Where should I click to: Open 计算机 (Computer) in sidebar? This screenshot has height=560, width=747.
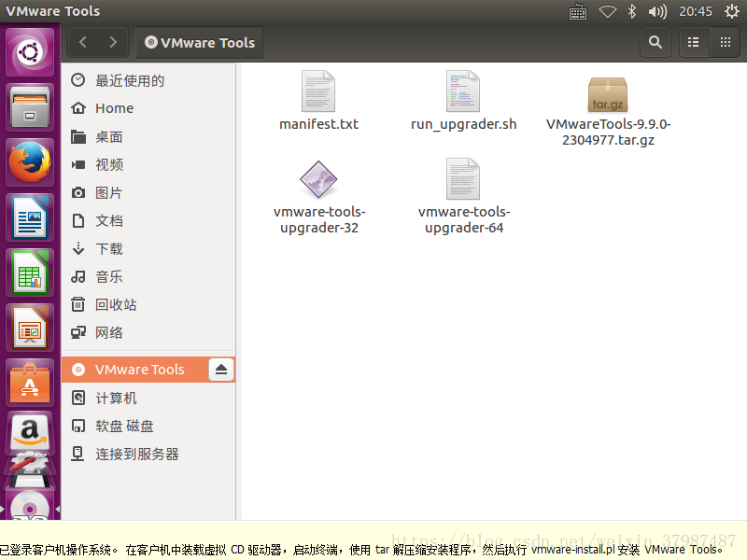pyautogui.click(x=148, y=399)
